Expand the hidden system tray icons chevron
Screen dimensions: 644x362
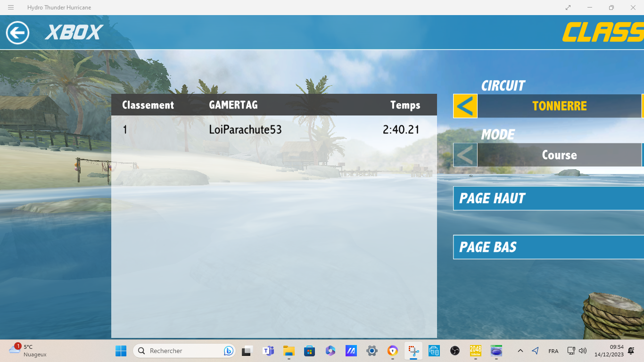(x=520, y=351)
